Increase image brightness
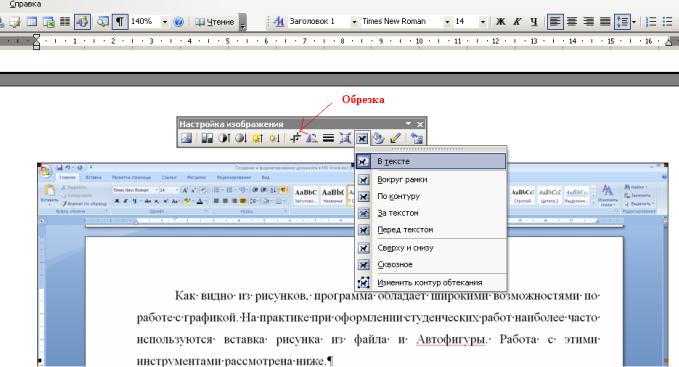This screenshot has height=367, width=679. coord(257,138)
